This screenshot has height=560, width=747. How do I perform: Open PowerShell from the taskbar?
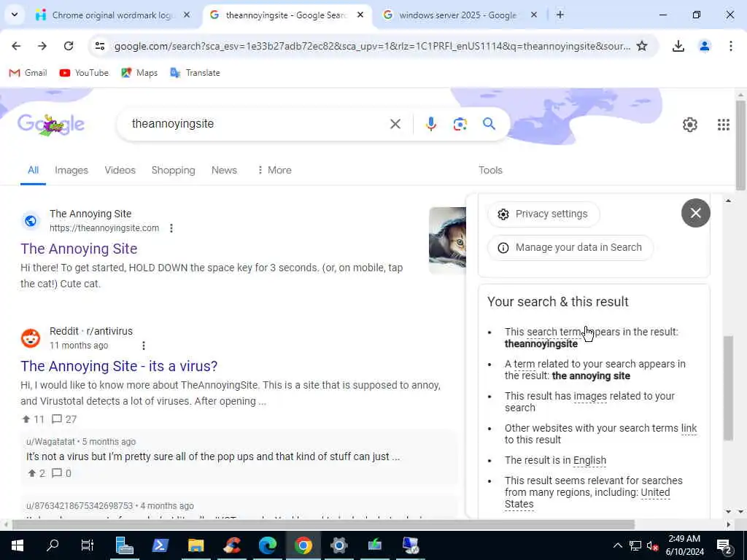coord(160,545)
